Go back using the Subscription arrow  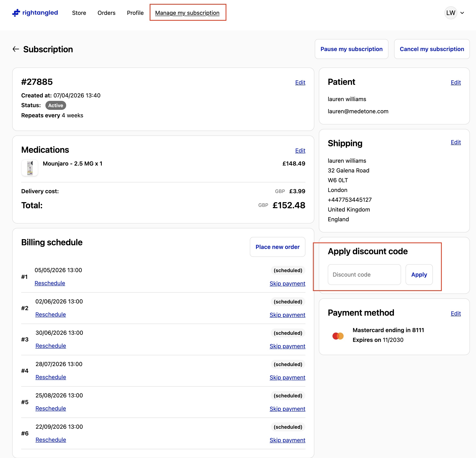[x=16, y=49]
